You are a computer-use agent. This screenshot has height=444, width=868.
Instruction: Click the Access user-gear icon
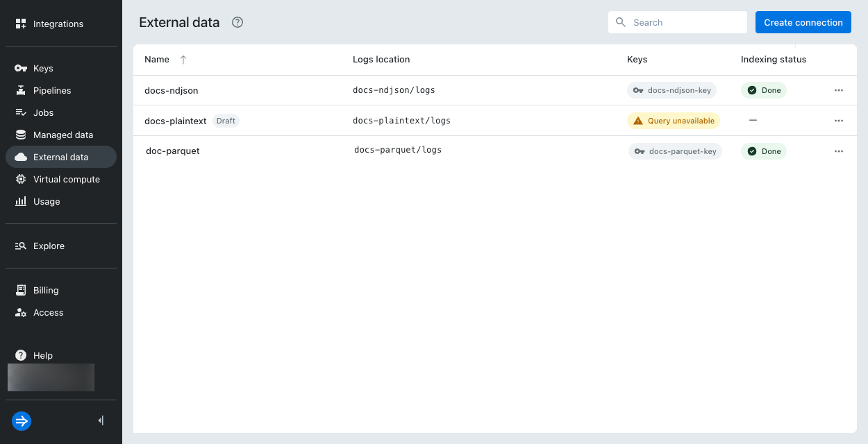click(21, 313)
